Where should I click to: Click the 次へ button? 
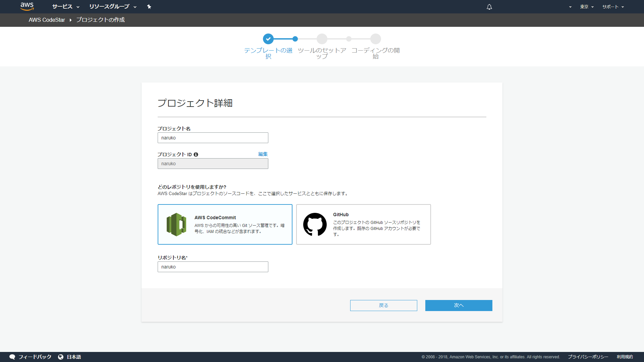click(x=459, y=305)
